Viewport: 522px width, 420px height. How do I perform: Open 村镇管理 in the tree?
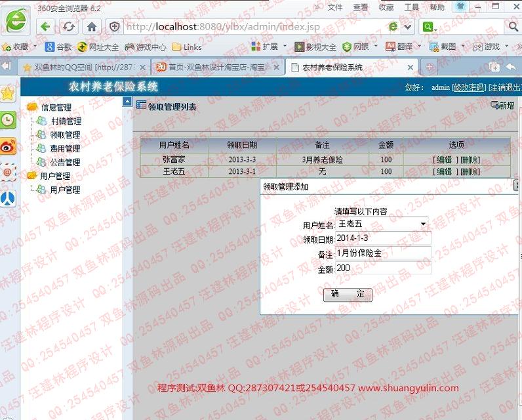[66, 121]
